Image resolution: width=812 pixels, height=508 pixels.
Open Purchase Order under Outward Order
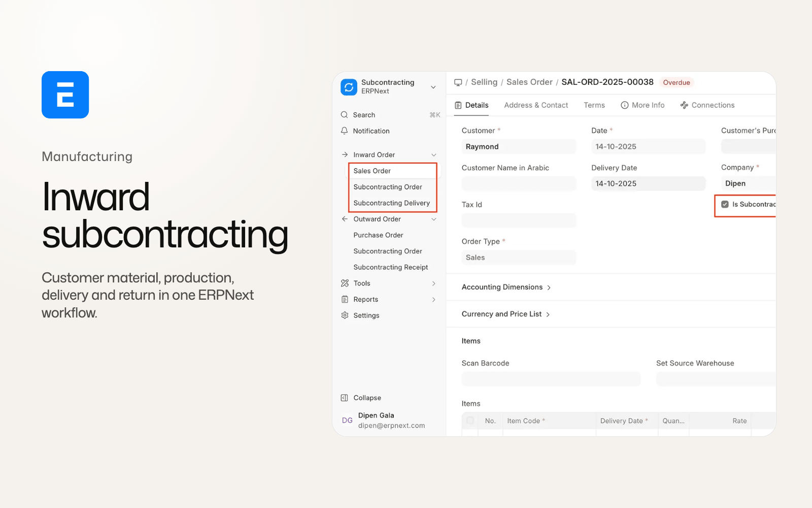378,235
